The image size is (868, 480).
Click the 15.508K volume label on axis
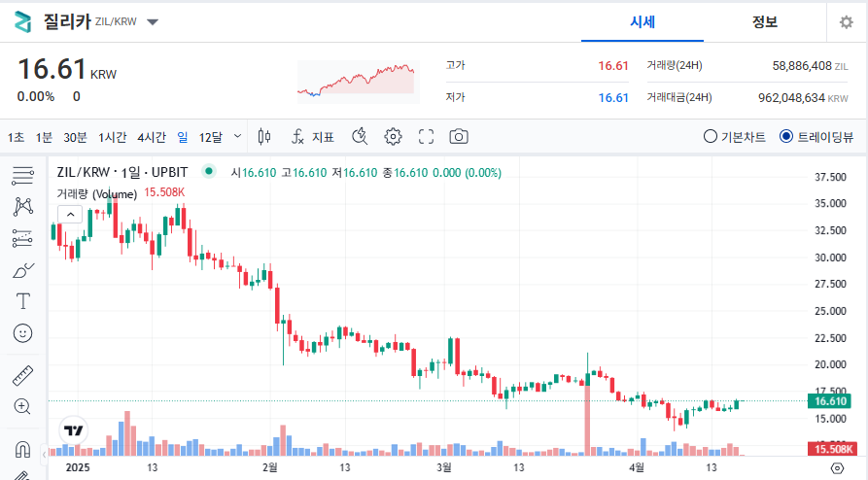[x=833, y=449]
